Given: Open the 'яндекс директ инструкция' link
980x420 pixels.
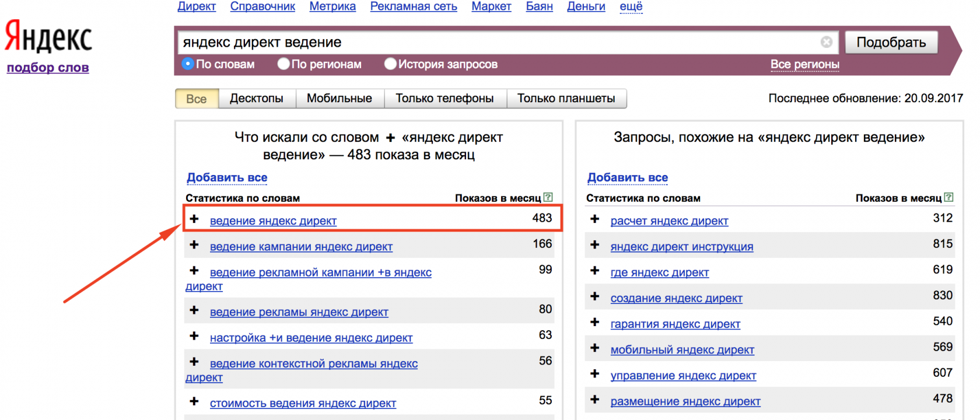Looking at the screenshot, I should 682,246.
